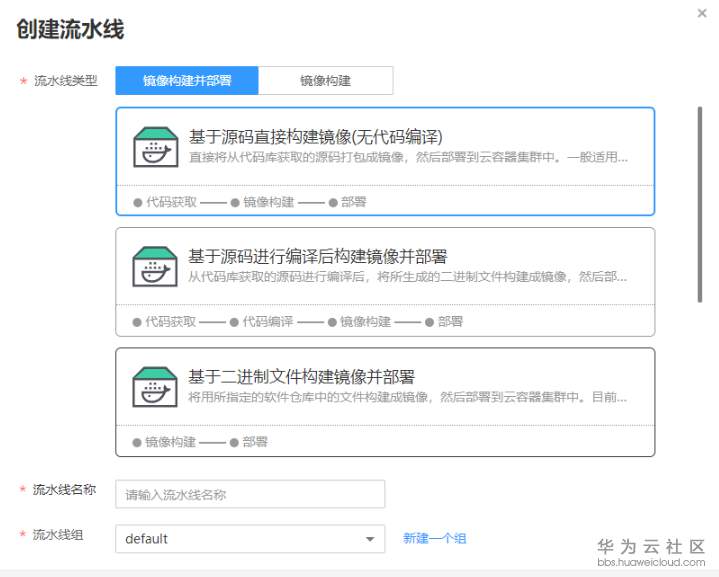Viewport: 719px width, 577px height.
Task: Focus the 流水线名称 input field
Action: coord(250,494)
